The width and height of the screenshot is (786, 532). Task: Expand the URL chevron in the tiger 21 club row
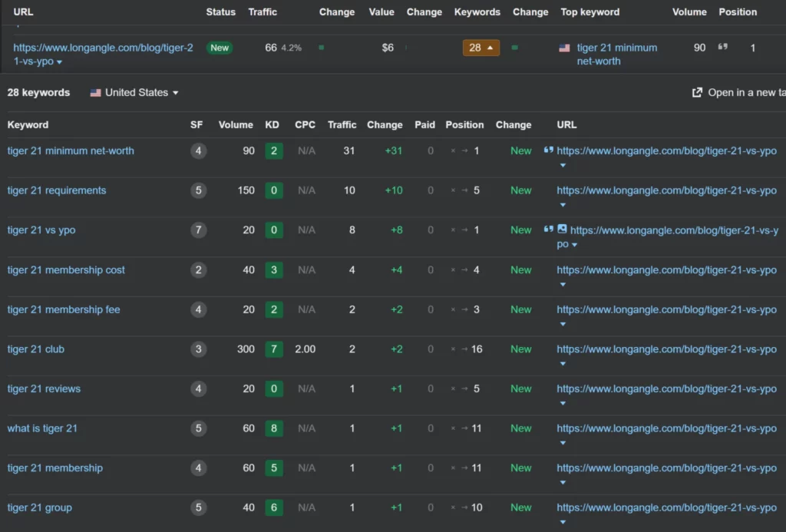[563, 364]
